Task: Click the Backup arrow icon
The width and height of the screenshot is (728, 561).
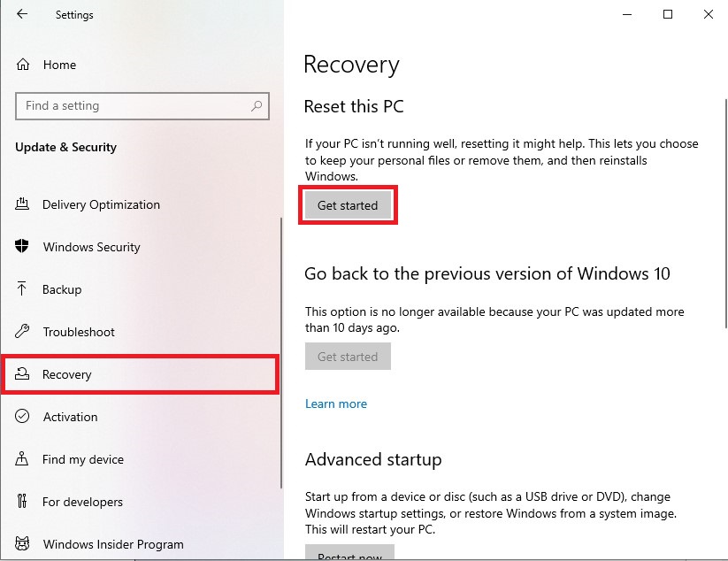Action: (x=21, y=288)
